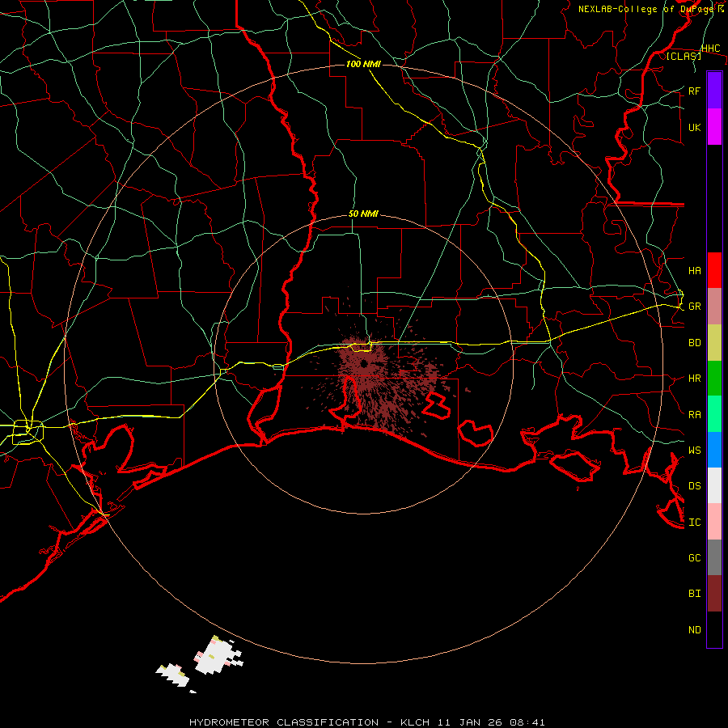Click the GR legend label

[694, 307]
